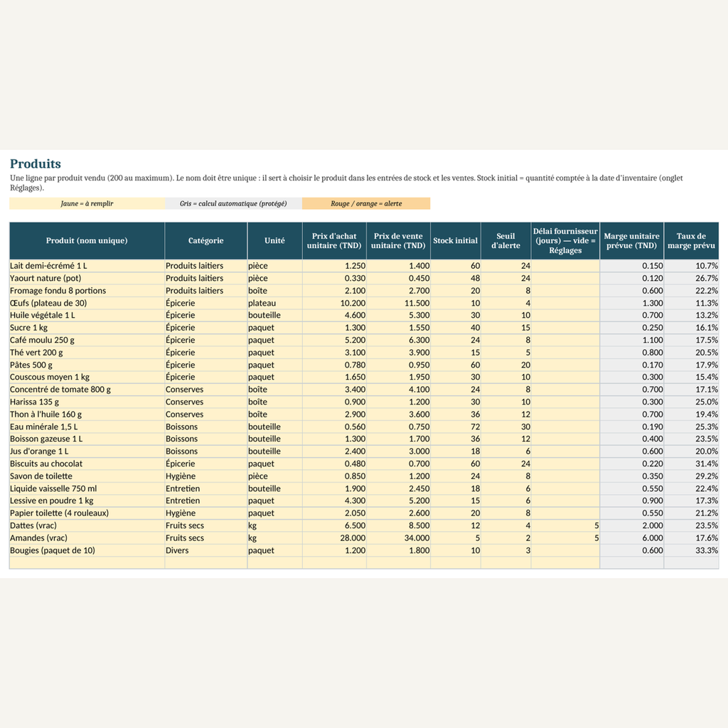Image resolution: width=728 pixels, height=728 pixels.
Task: Select the 'Liquide vaisselle 750 ml' cell
Action: (87, 488)
